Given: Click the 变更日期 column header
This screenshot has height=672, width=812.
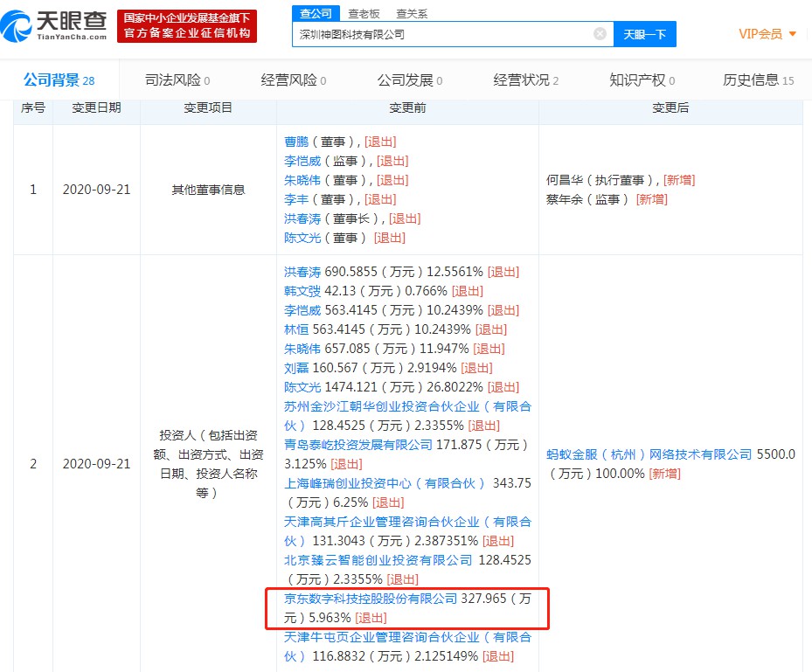Looking at the screenshot, I should [96, 107].
